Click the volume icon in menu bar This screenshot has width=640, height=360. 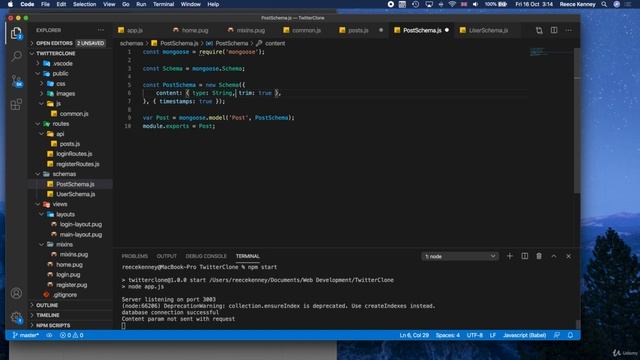[x=475, y=4]
